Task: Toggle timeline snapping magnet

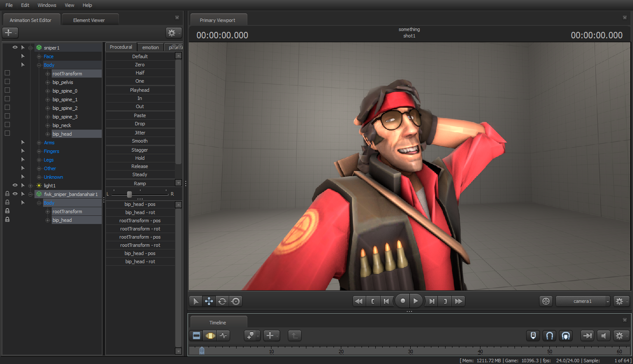Action: [x=549, y=336]
